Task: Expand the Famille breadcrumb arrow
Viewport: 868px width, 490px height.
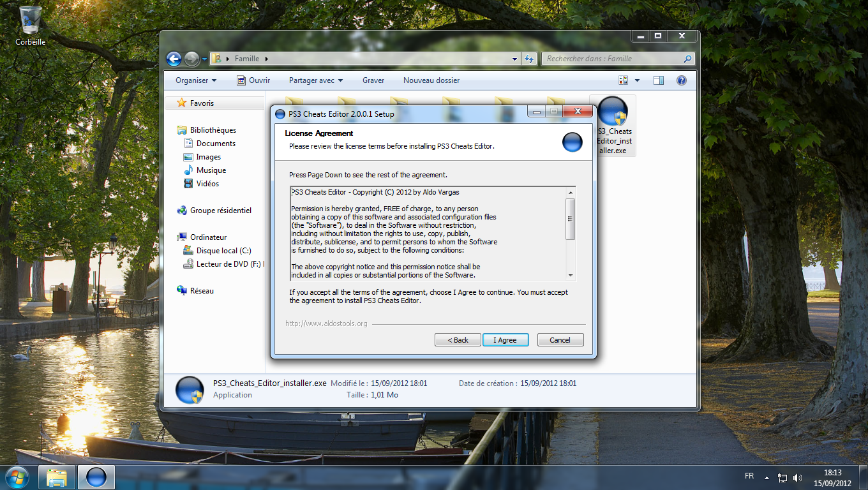Action: (266, 59)
